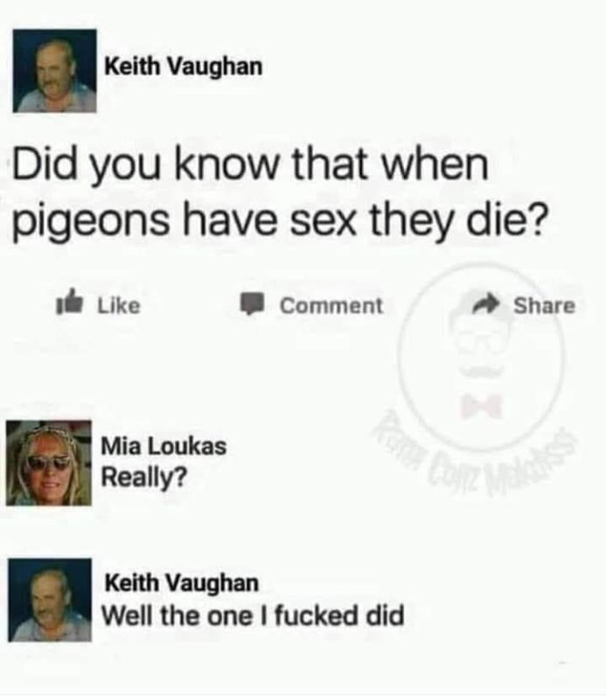This screenshot has height=700, width=606.
Task: Click the bow tie in the watermark
Action: tap(483, 406)
